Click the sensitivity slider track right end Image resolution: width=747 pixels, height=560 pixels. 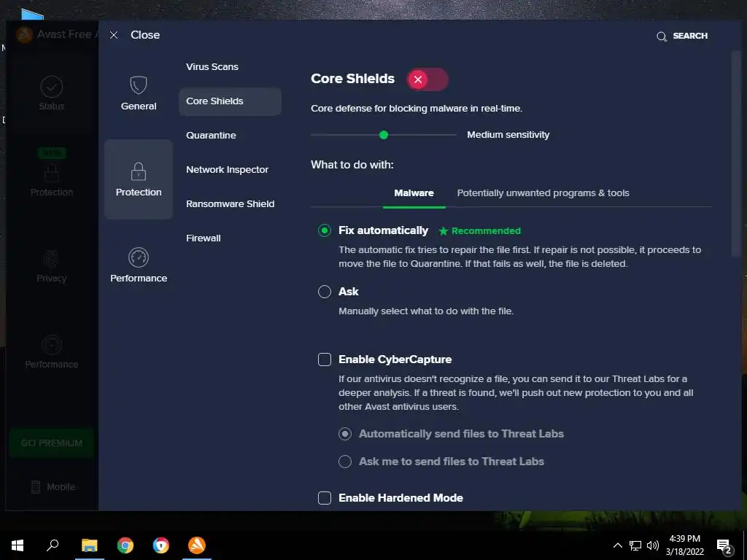tap(454, 135)
